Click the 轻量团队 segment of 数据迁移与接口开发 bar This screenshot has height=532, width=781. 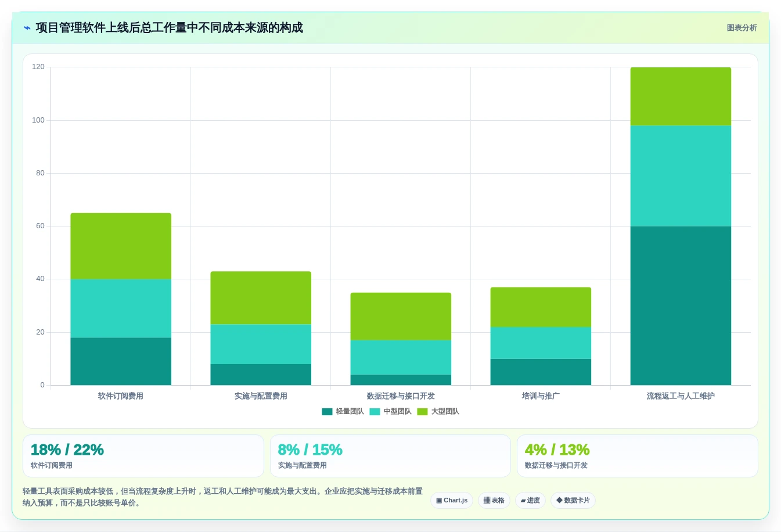coord(401,380)
